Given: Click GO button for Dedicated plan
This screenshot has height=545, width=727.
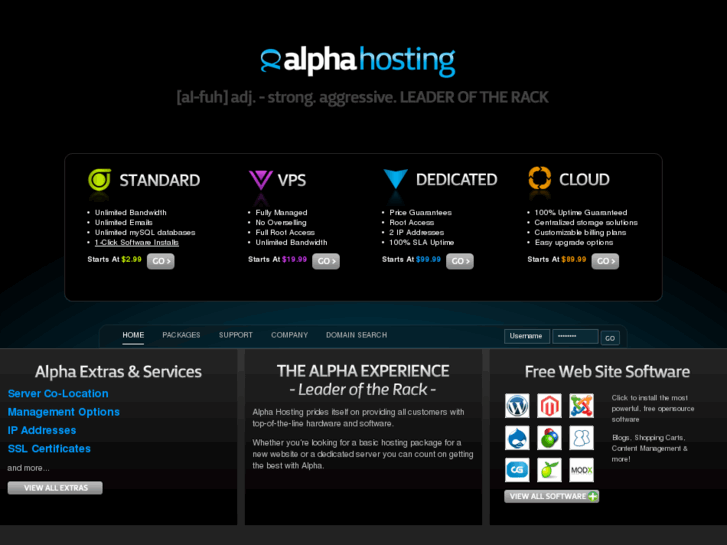Looking at the screenshot, I should 460,261.
